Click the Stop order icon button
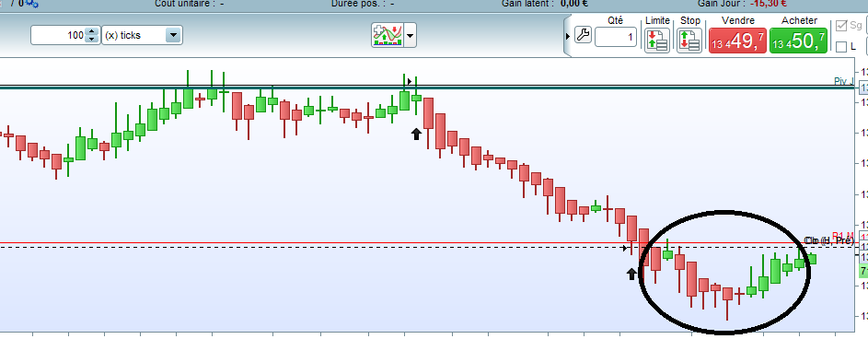Screen dimensions: 868x339 (x=689, y=41)
